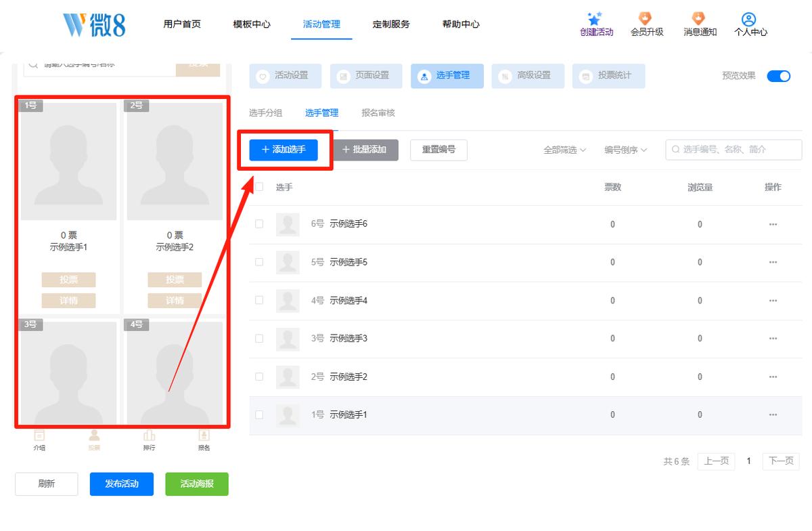The width and height of the screenshot is (812, 531).
Task: Tap 排行 icon in preview footer
Action: (x=149, y=436)
